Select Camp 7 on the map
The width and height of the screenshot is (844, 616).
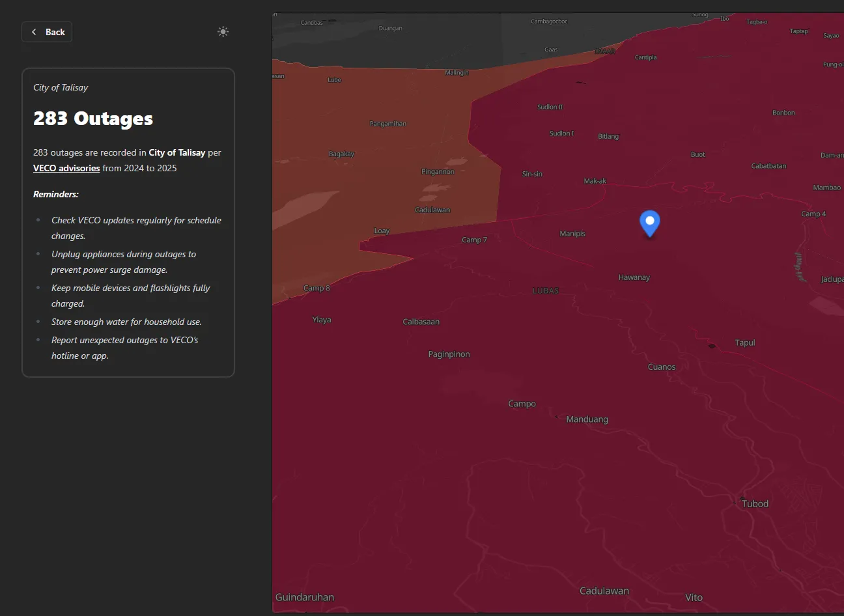(x=474, y=240)
